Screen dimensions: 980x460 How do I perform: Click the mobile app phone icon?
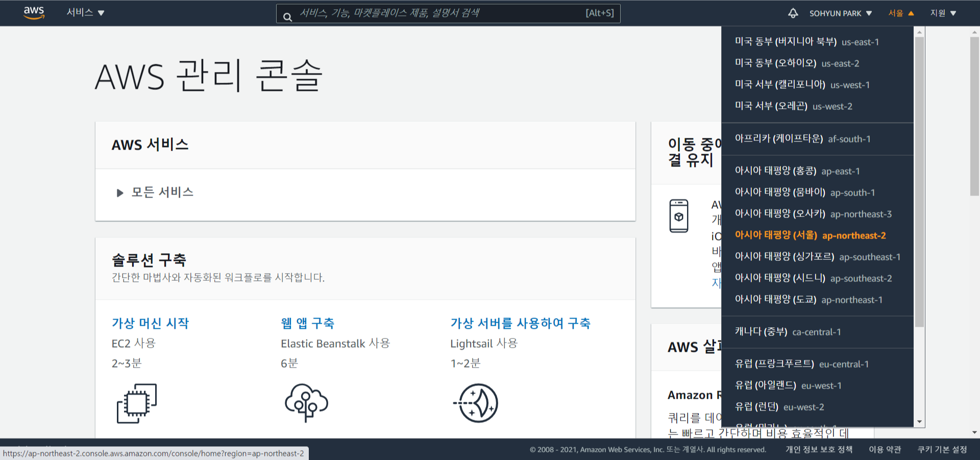point(679,216)
